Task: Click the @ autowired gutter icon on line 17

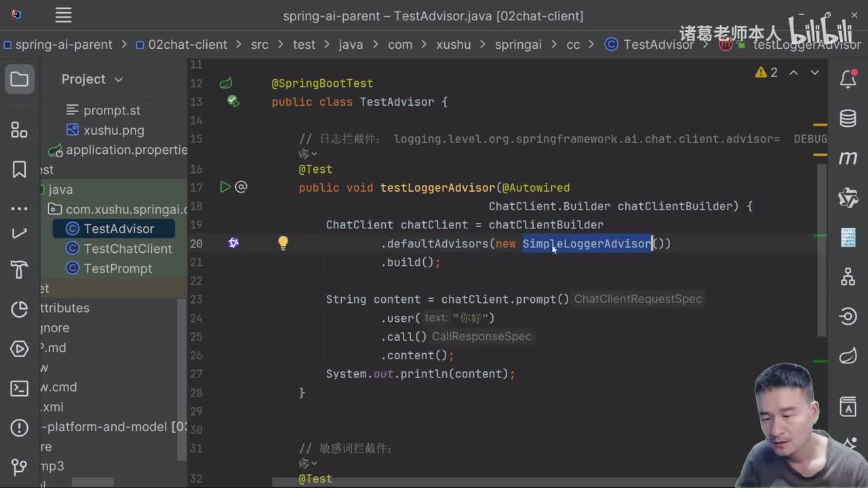Action: click(241, 187)
